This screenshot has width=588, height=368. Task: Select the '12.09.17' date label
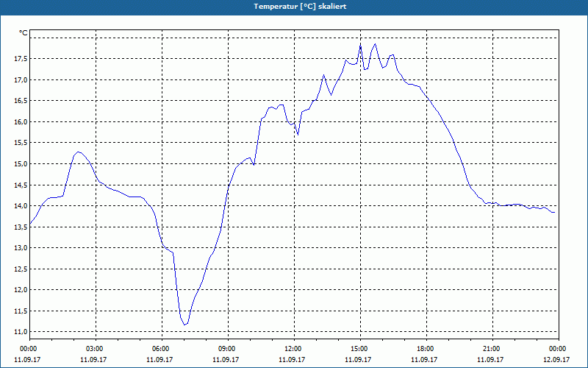click(x=556, y=359)
